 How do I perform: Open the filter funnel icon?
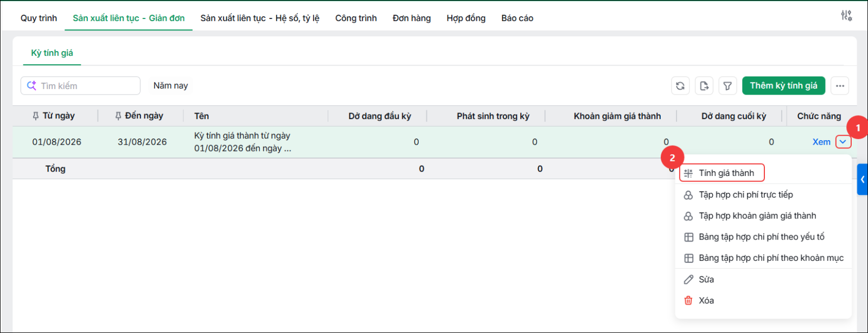(727, 86)
